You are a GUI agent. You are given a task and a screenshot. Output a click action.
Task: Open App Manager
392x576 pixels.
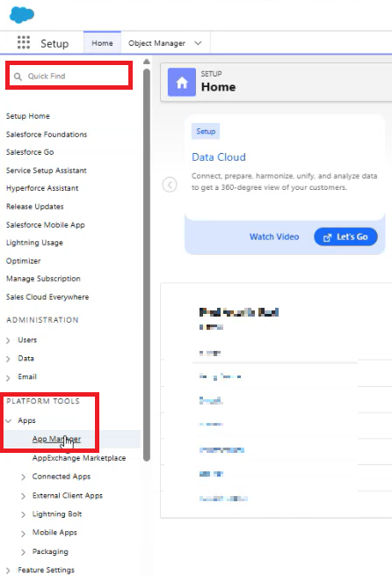click(x=56, y=439)
